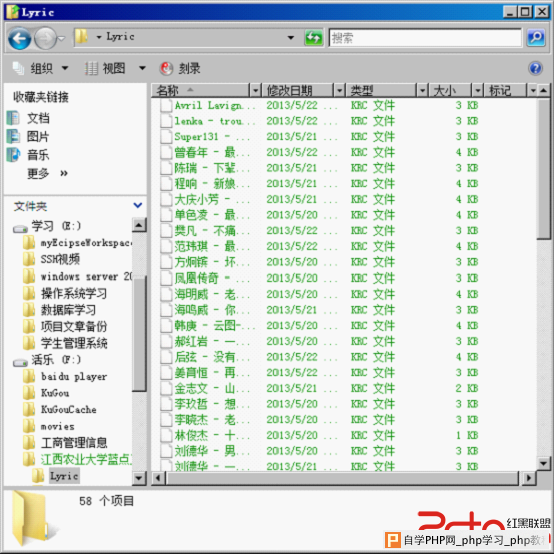The width and height of the screenshot is (554, 554).
Task: Click the file list horizontal scrollbar
Action: (x=343, y=478)
